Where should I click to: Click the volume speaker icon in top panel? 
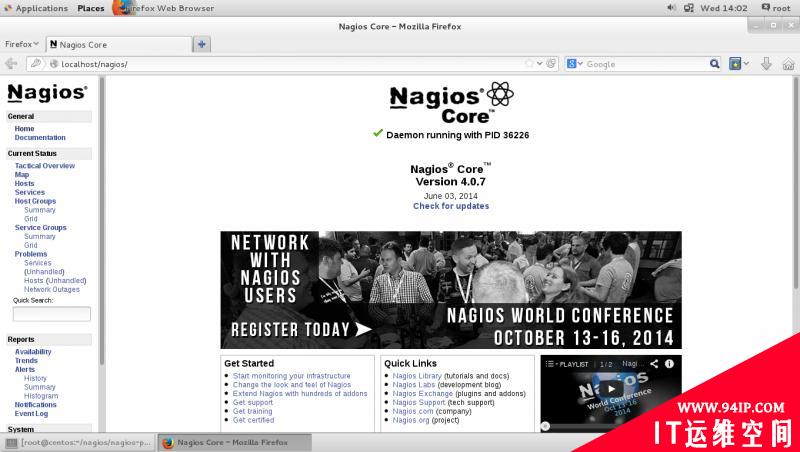671,8
